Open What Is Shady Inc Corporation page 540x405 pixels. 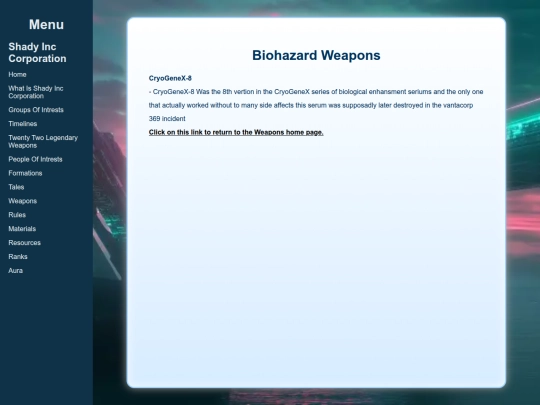pos(36,92)
